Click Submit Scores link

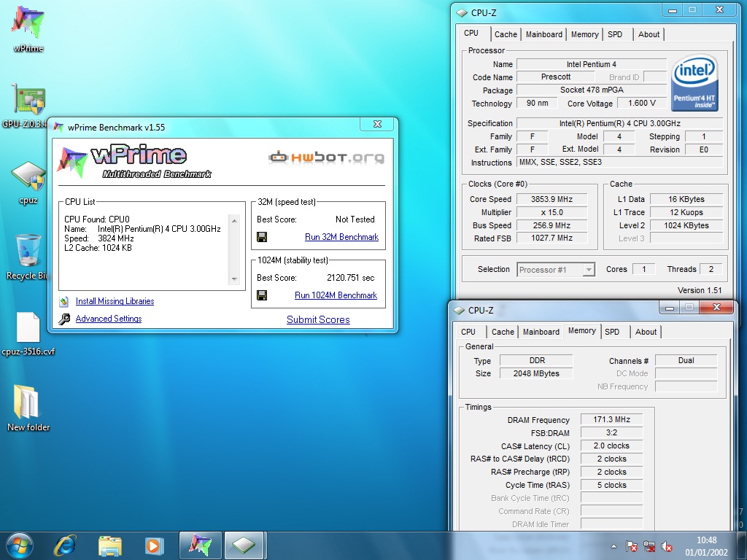coord(318,319)
